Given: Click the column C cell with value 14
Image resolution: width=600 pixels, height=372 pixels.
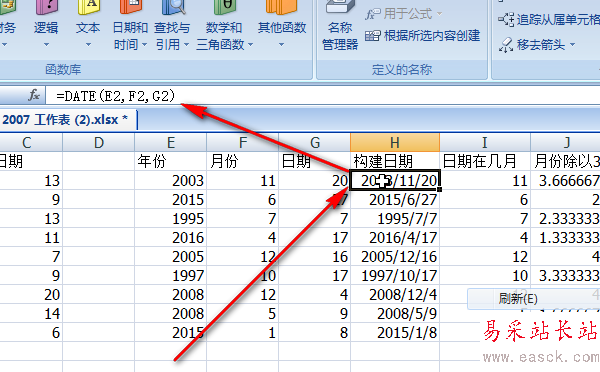Looking at the screenshot, I should 31,313.
